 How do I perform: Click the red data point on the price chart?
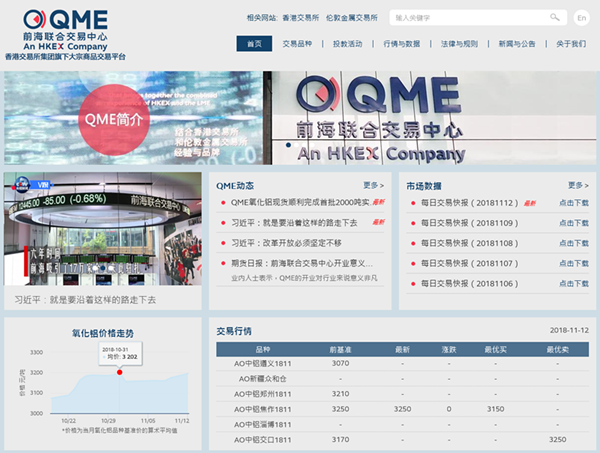pos(120,372)
